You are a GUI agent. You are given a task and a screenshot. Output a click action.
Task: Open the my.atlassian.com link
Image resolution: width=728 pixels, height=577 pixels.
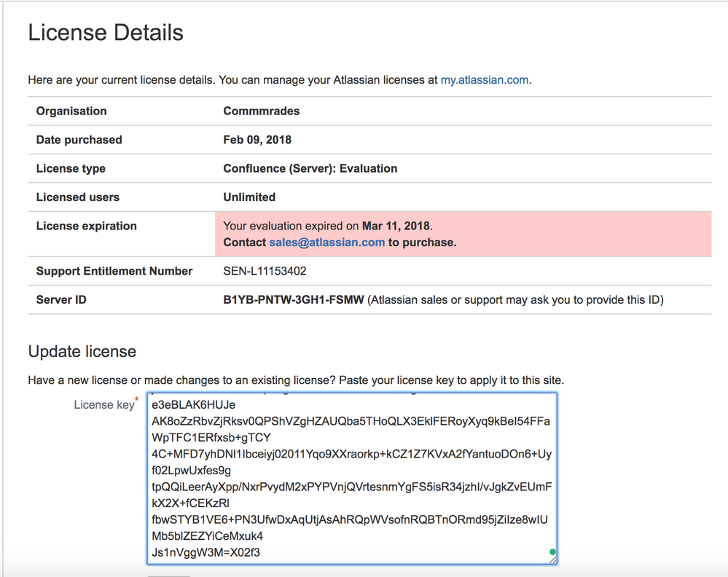[x=485, y=80]
